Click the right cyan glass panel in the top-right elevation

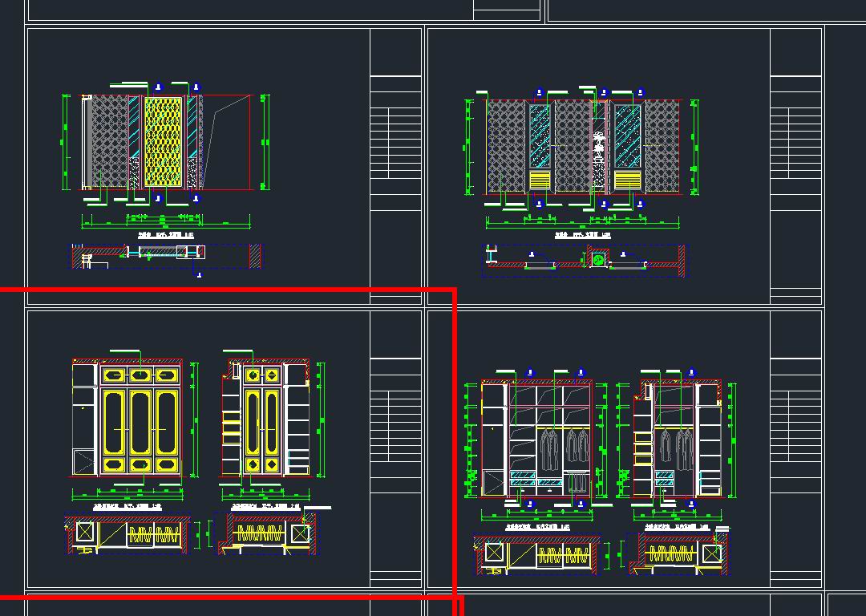(x=628, y=136)
